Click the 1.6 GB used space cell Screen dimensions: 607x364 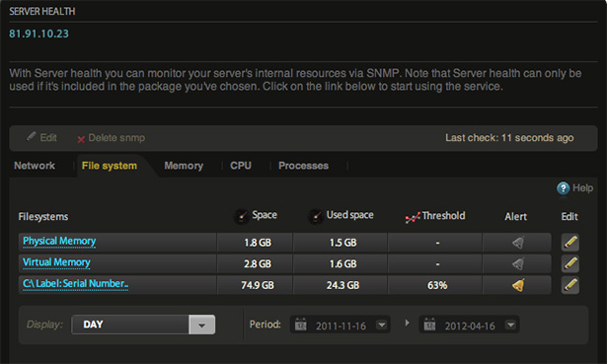(x=341, y=263)
